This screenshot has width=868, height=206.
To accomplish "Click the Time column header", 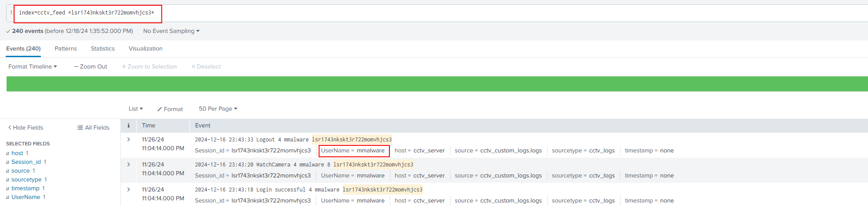I will [149, 126].
